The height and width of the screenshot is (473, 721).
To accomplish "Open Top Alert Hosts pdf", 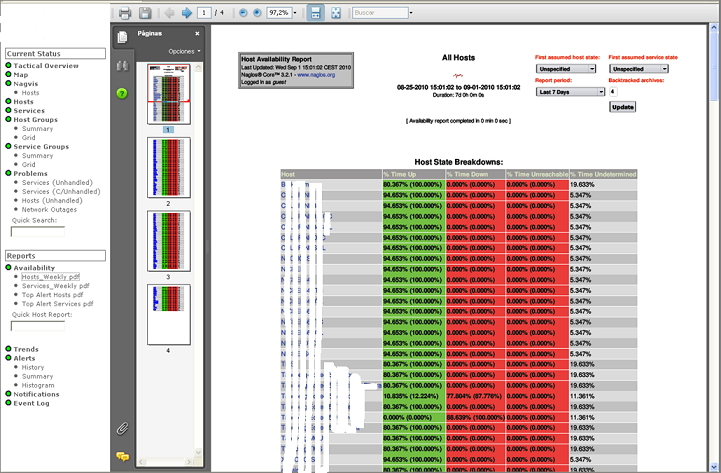I will [52, 295].
